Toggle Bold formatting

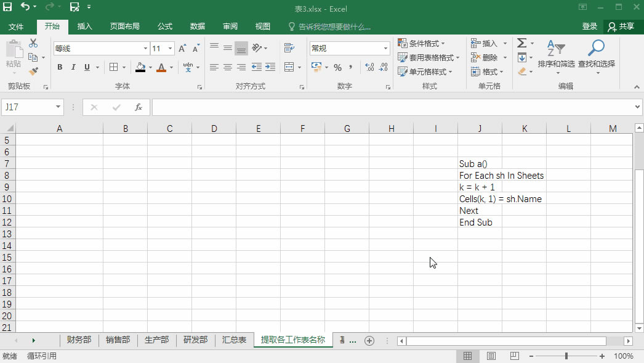pyautogui.click(x=60, y=67)
